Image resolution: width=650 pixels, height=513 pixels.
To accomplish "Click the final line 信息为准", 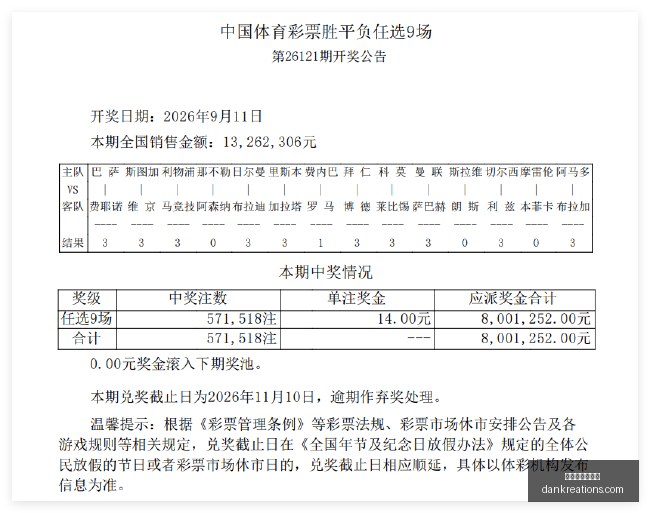I will click(x=92, y=485).
